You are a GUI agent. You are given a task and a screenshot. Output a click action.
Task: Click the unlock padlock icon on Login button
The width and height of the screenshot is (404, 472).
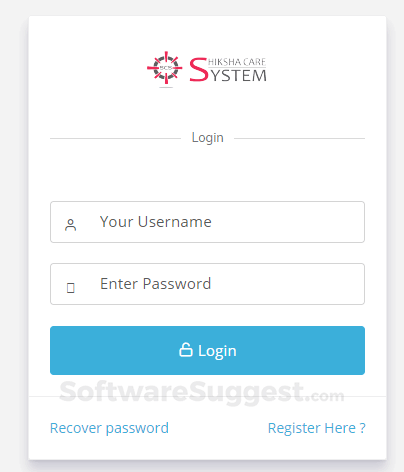[186, 350]
